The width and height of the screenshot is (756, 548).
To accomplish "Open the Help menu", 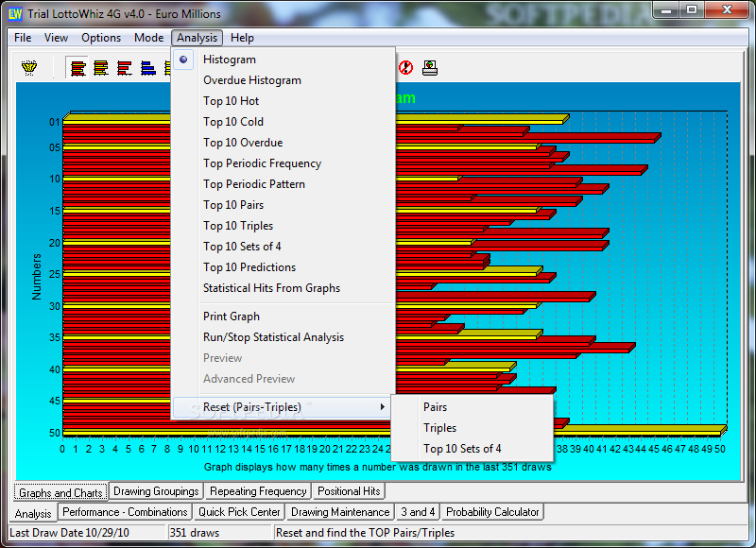I will [242, 38].
